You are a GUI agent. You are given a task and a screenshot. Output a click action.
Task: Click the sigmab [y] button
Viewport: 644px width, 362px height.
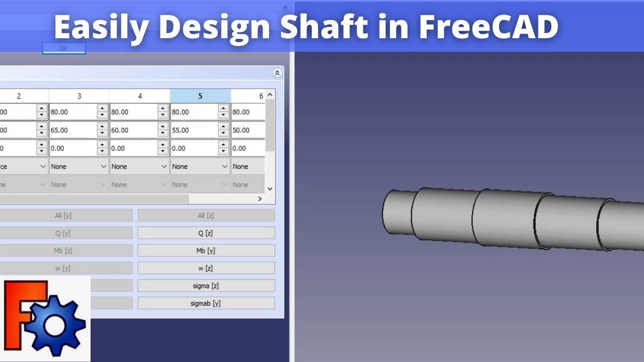point(206,303)
